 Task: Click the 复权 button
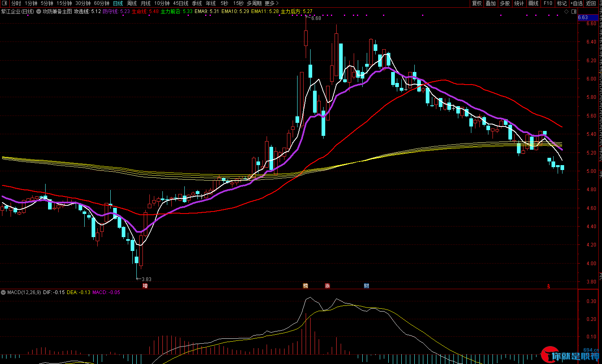point(477,3)
